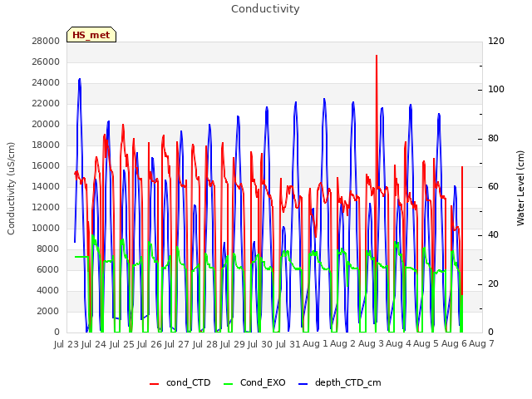Screen dimensions: 532x399
Task: Click the Jul 26 date label
Action: (x=150, y=344)
